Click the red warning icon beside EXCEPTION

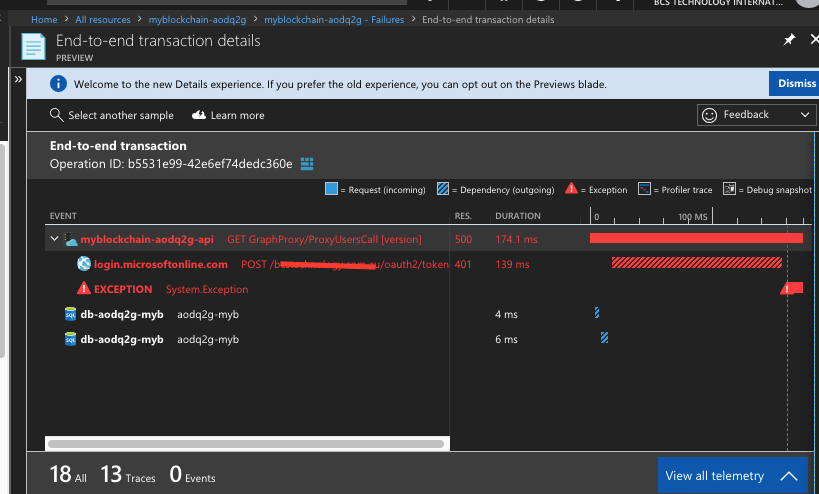coord(84,288)
